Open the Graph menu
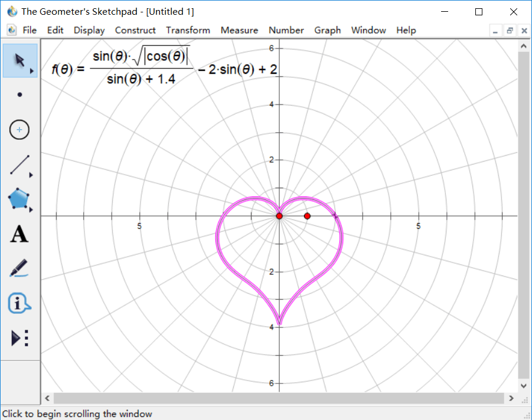Screen dimensions: 532x420 pos(327,30)
